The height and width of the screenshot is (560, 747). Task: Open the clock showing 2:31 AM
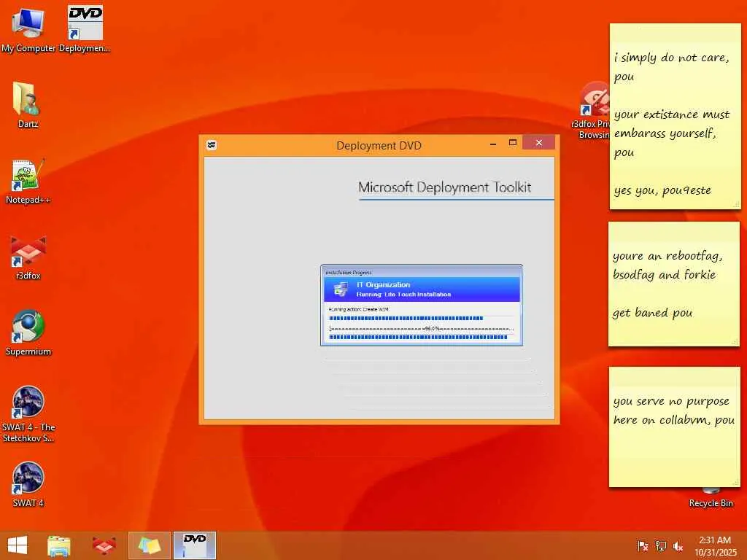point(715,546)
